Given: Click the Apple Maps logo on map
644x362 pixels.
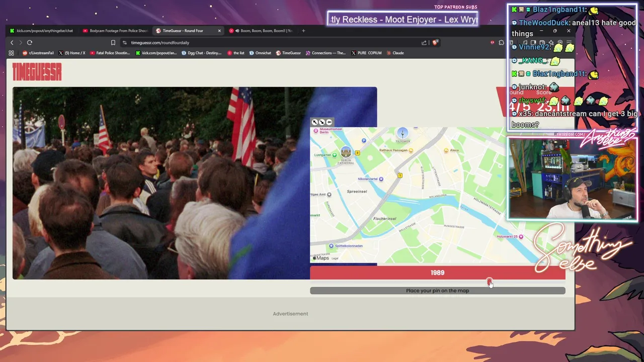Looking at the screenshot, I should (x=320, y=258).
